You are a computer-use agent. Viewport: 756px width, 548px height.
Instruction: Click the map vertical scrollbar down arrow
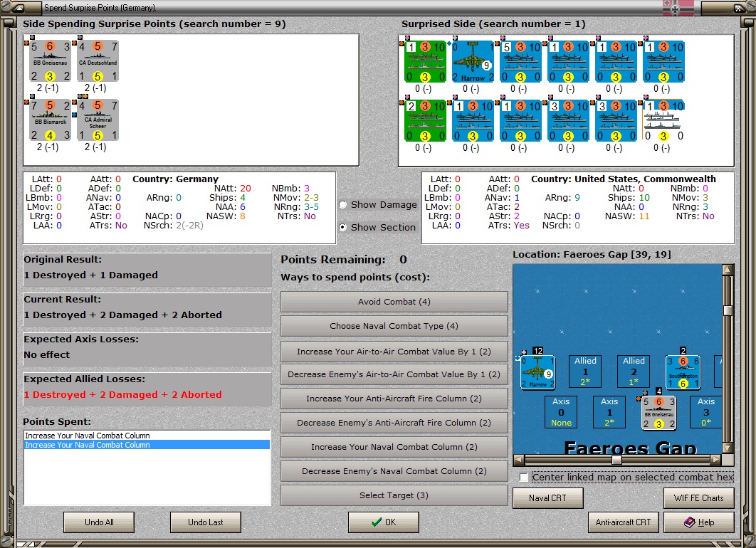pos(728,448)
